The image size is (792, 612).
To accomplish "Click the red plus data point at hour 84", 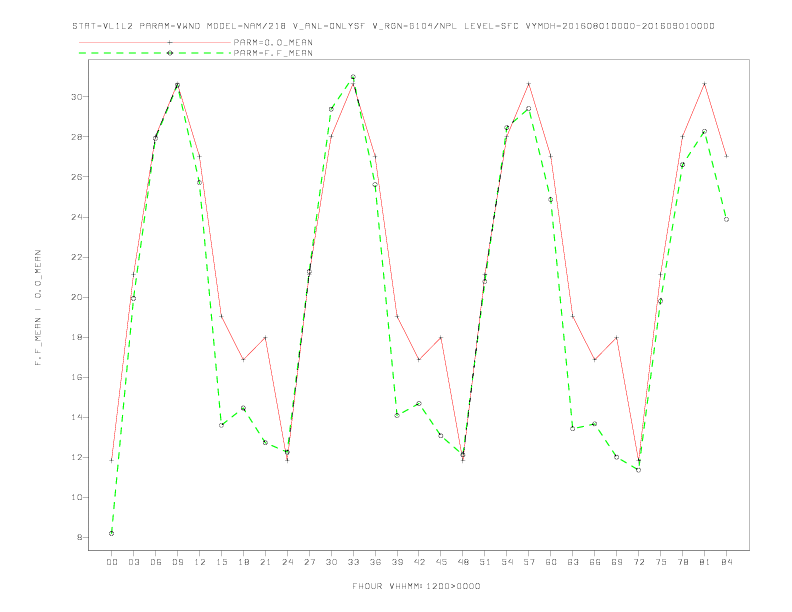I will click(726, 156).
